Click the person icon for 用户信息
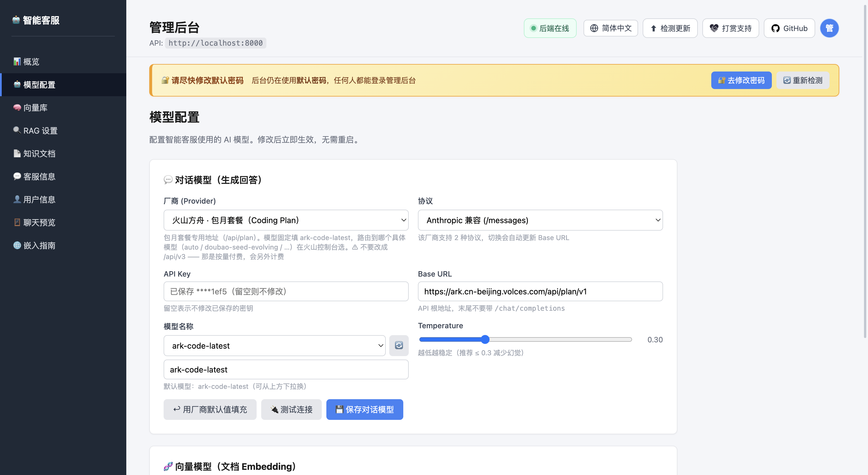868x475 pixels. tap(17, 199)
